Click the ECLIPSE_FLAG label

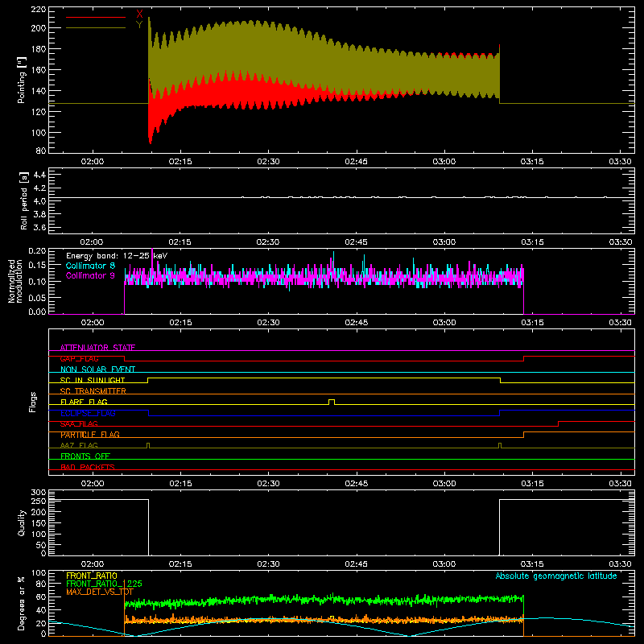(88, 413)
